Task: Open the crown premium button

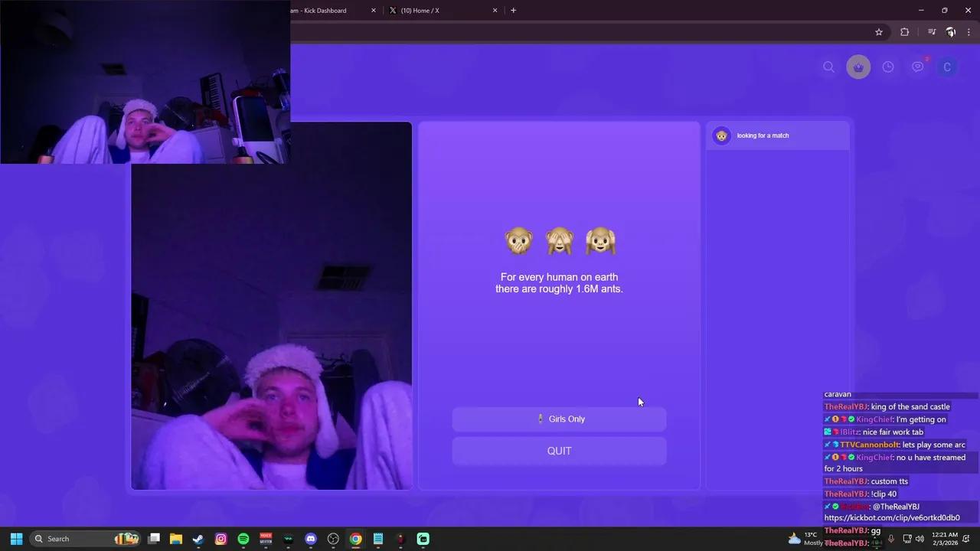Action: (x=858, y=67)
